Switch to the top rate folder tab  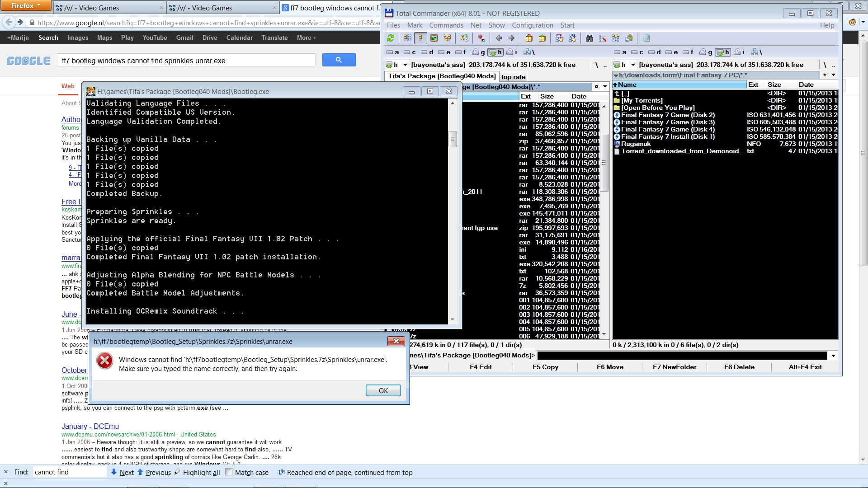click(513, 77)
